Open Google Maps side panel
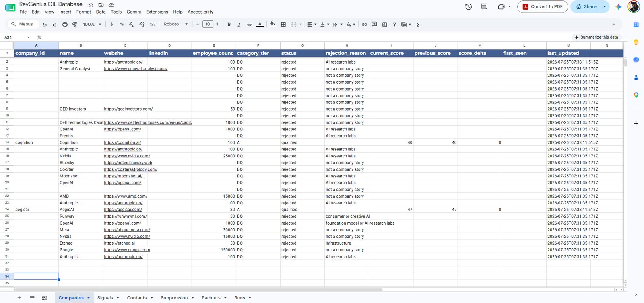 [x=636, y=95]
